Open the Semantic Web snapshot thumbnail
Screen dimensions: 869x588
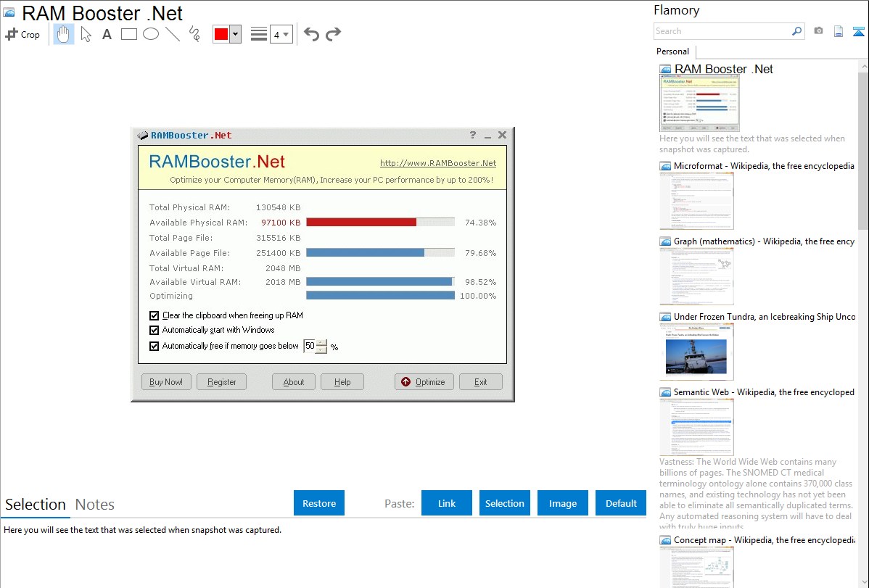pos(696,427)
